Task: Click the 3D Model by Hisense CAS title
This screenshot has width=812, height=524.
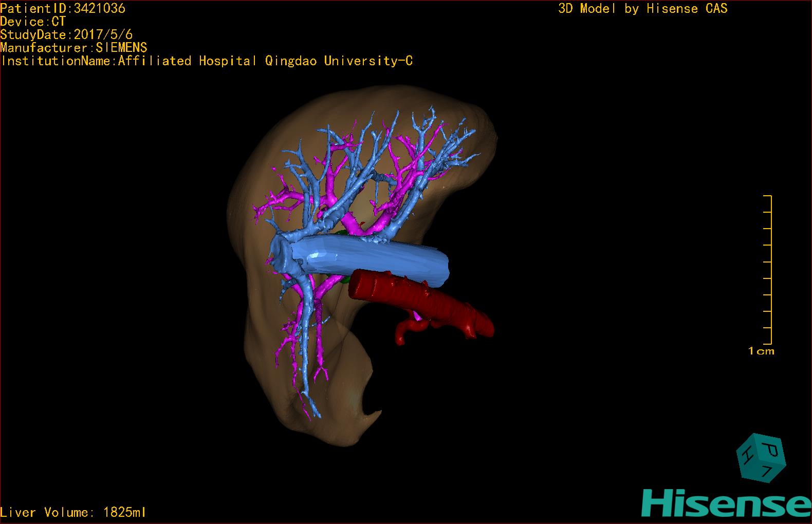Action: (x=642, y=8)
